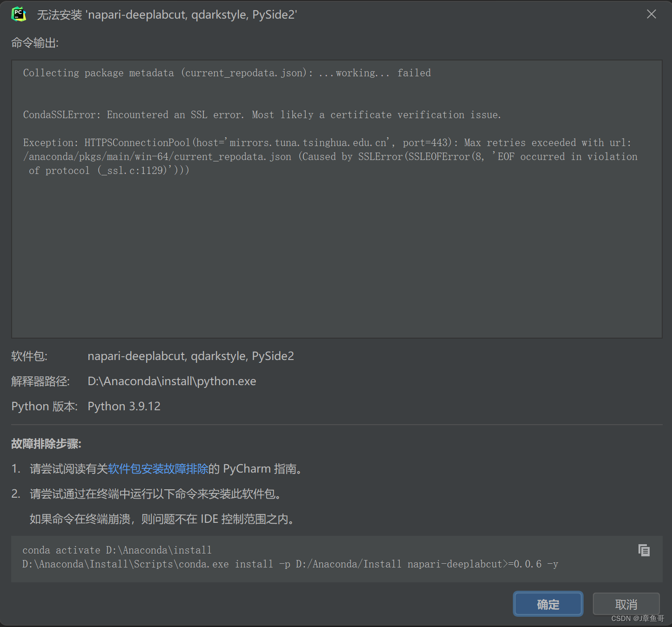The image size is (672, 627).
Task: Click the PyCharm logo in the title bar
Action: tap(19, 14)
